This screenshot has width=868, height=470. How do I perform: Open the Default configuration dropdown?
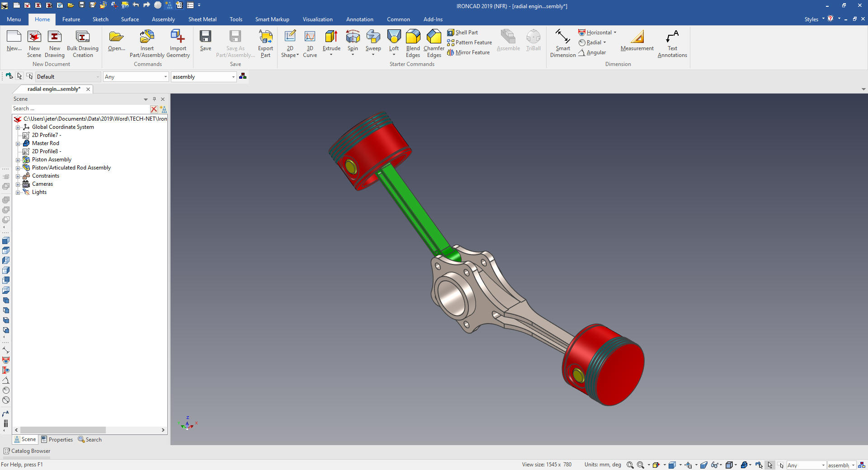(97, 77)
